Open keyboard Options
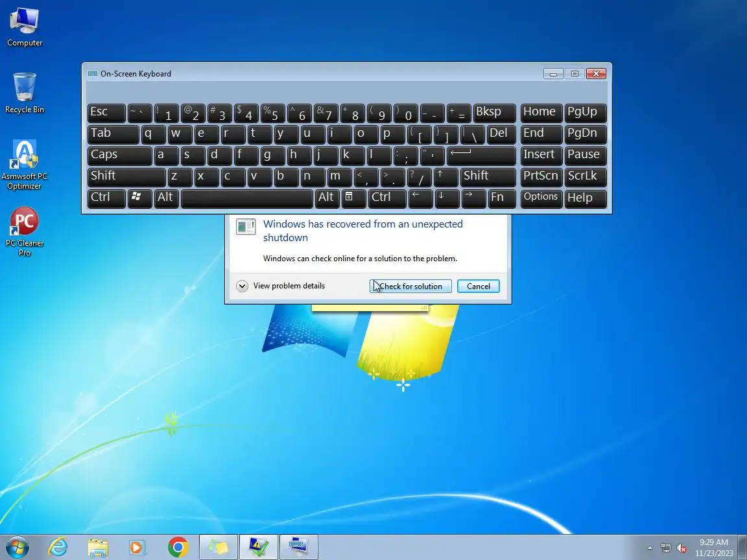Image resolution: width=747 pixels, height=560 pixels. point(541,198)
